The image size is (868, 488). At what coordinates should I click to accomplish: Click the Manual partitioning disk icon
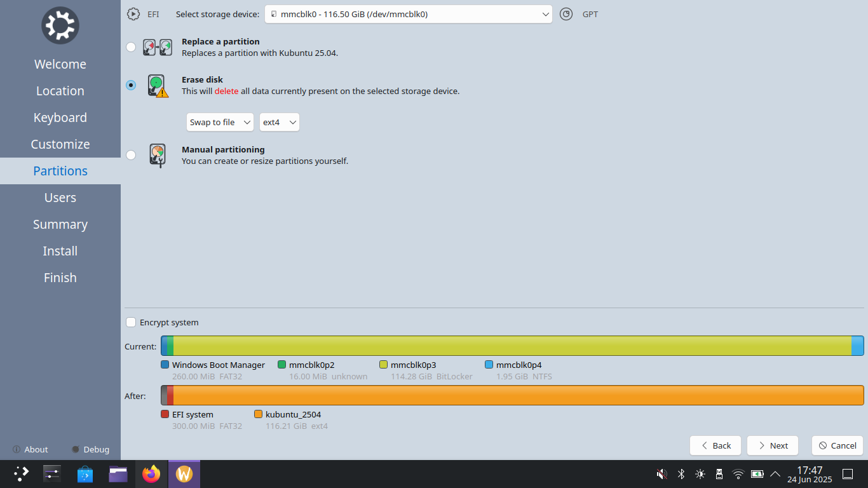point(158,155)
